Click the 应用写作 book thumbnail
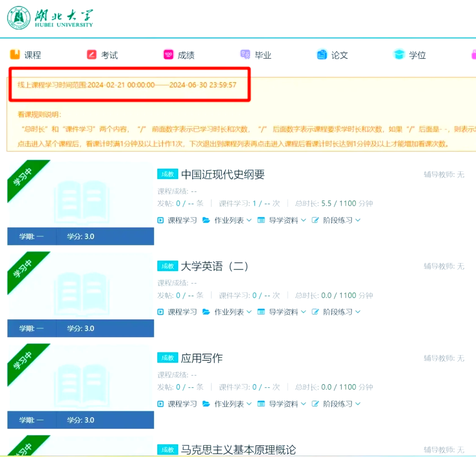 81,386
